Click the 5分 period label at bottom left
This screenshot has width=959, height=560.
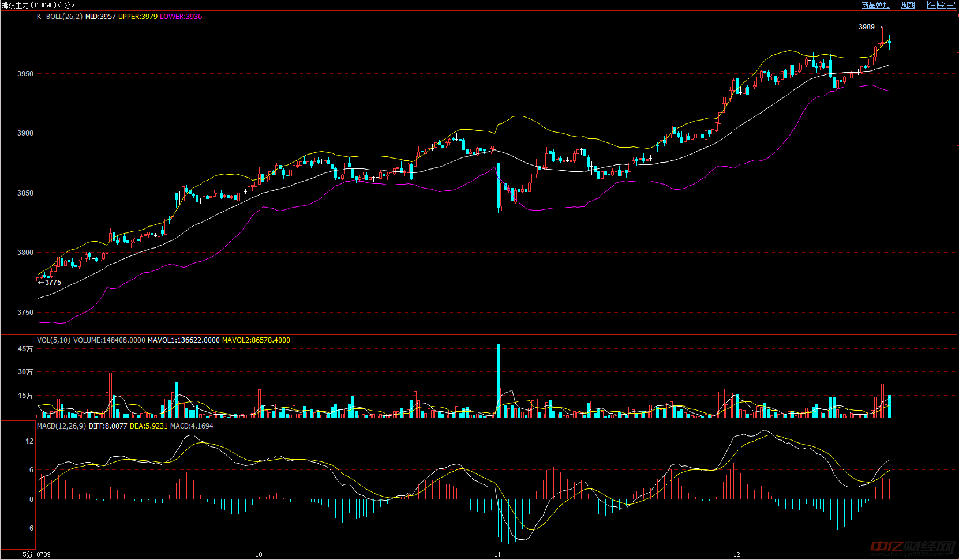pos(28,555)
